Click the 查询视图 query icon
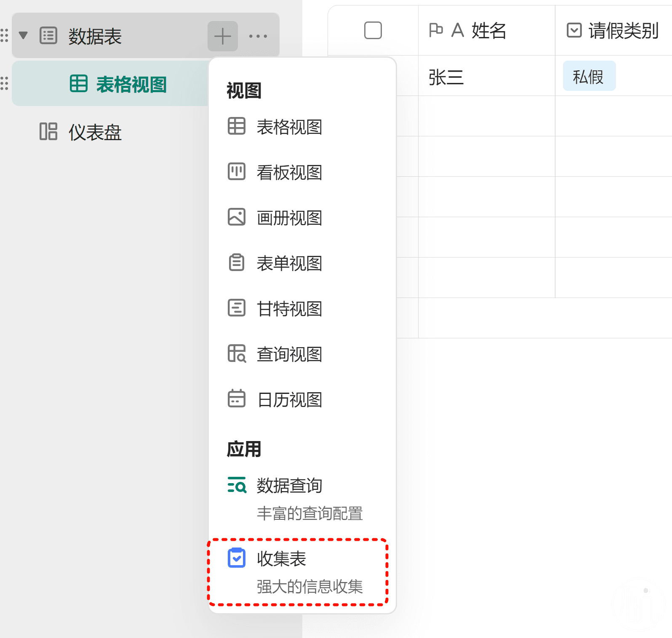 236,354
